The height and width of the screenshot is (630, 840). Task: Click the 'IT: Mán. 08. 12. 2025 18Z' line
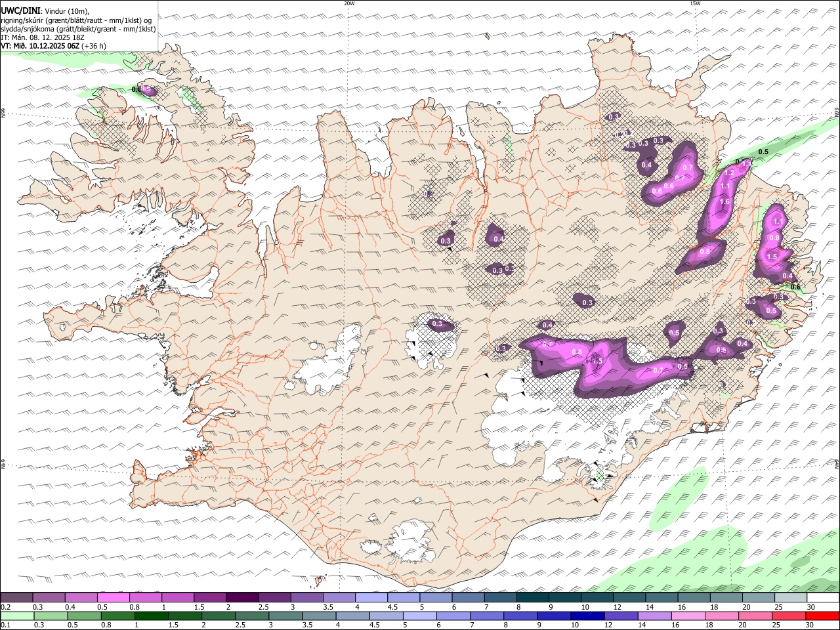pos(43,37)
